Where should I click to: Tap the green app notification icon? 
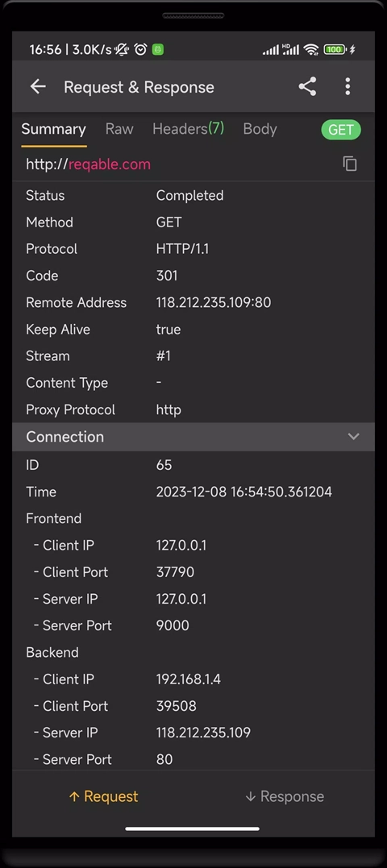[158, 49]
